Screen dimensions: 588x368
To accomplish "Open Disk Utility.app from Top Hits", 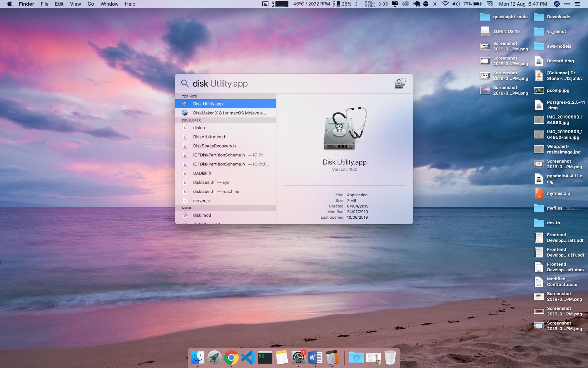I will [208, 104].
